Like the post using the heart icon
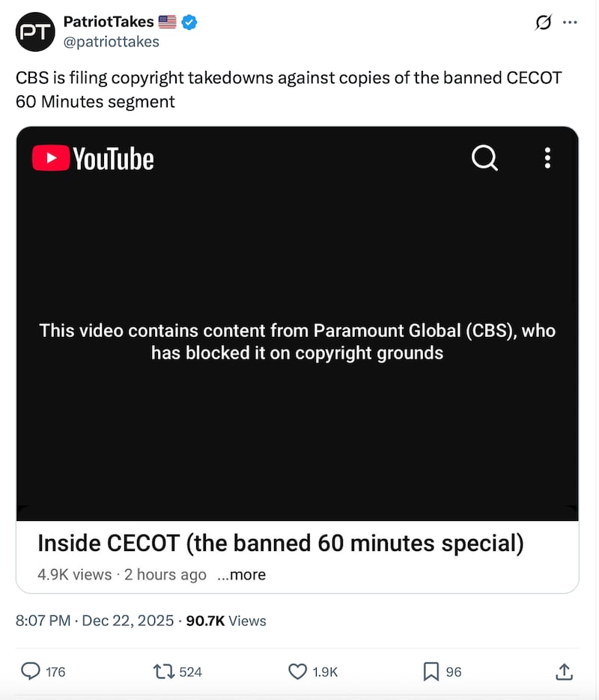Screen dimensions: 599x700 [296, 672]
